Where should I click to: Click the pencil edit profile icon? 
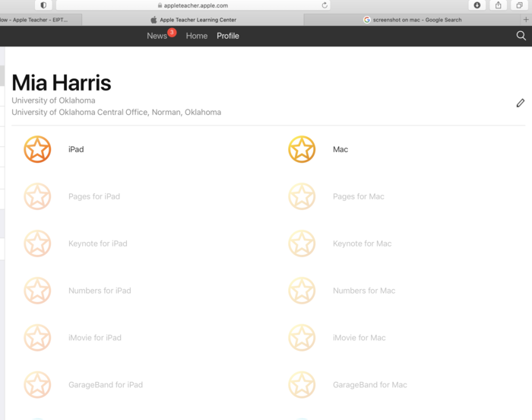[x=520, y=103]
